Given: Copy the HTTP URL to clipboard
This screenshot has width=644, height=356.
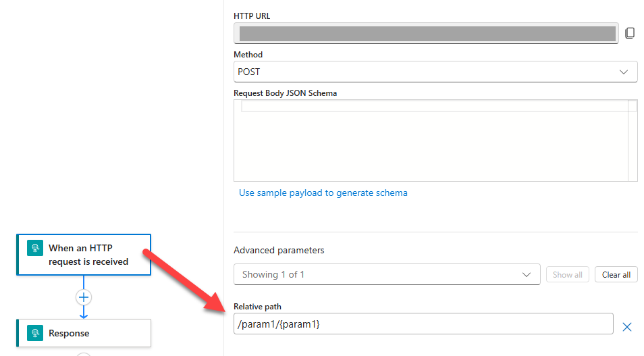Looking at the screenshot, I should click(x=629, y=33).
